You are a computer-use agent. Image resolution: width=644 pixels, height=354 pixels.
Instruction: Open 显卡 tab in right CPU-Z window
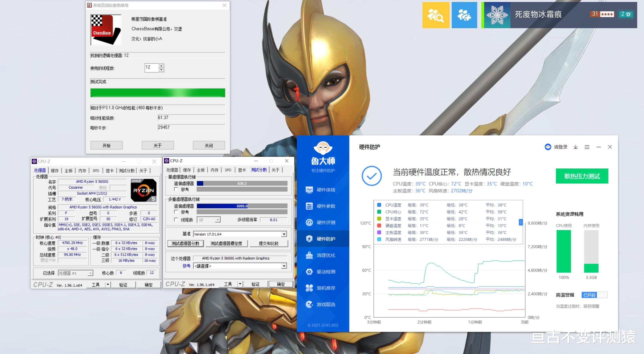coord(242,170)
